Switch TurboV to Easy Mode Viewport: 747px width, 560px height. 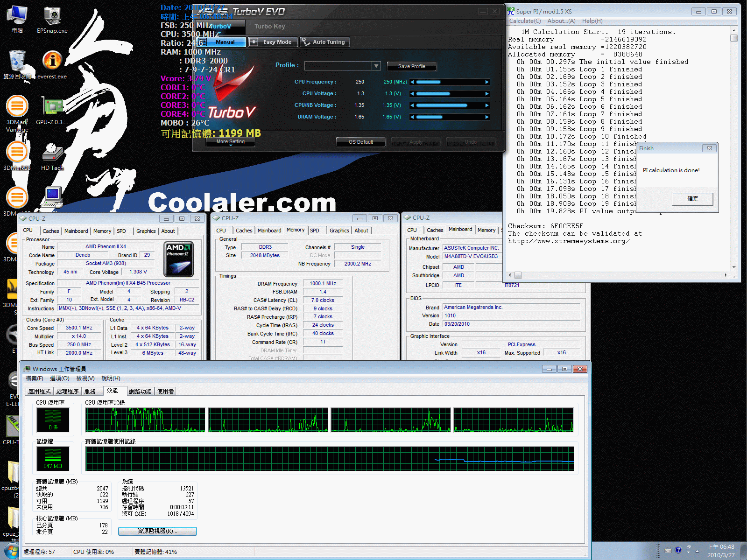272,42
